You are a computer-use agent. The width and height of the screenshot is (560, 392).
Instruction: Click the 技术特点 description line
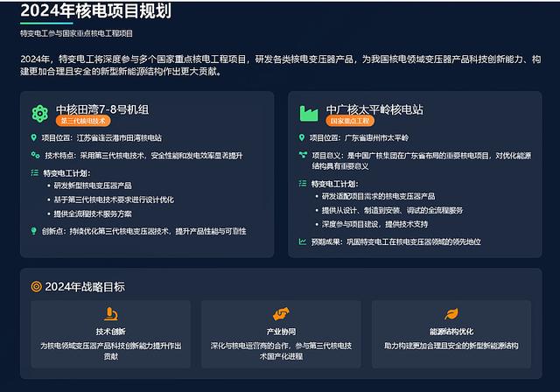tap(143, 156)
